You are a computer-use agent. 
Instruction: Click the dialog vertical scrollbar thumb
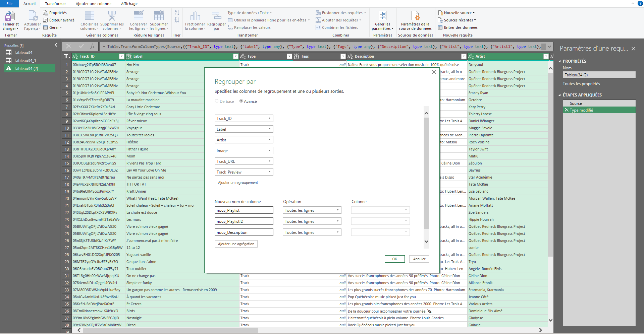426,173
